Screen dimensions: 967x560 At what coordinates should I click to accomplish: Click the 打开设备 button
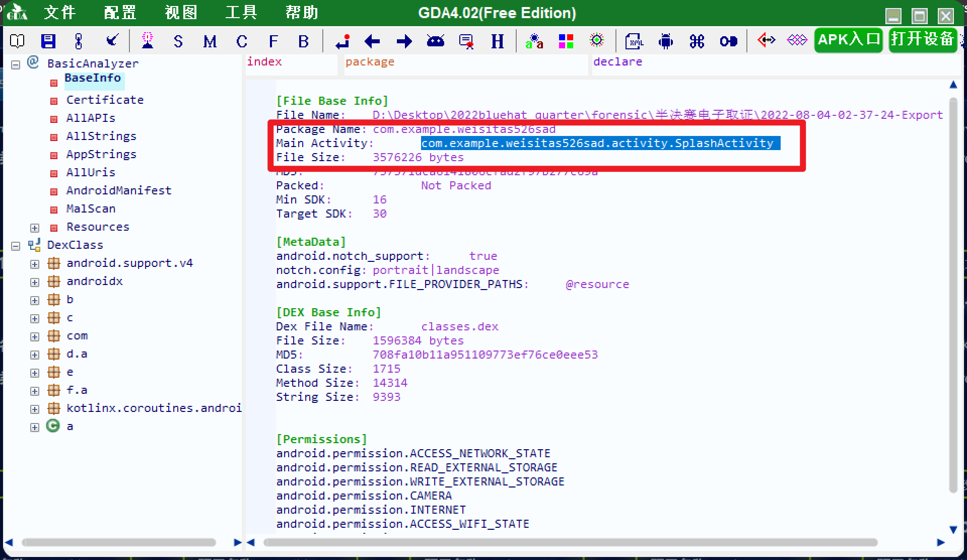point(923,39)
